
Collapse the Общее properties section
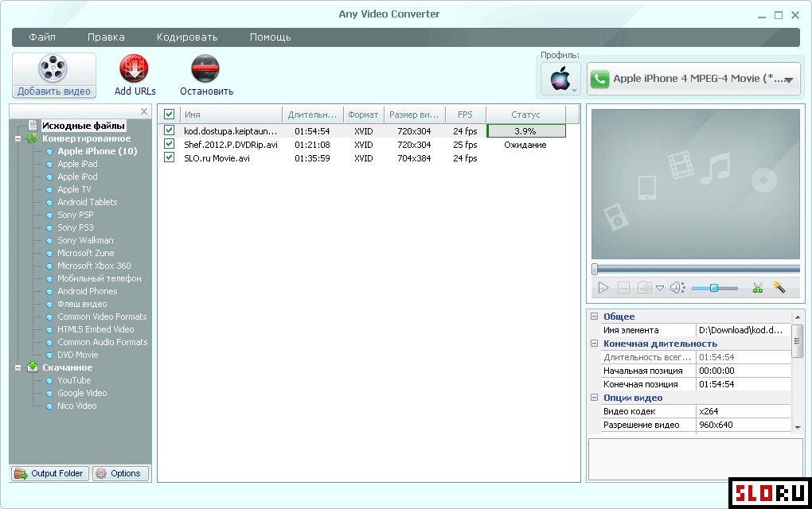point(594,316)
